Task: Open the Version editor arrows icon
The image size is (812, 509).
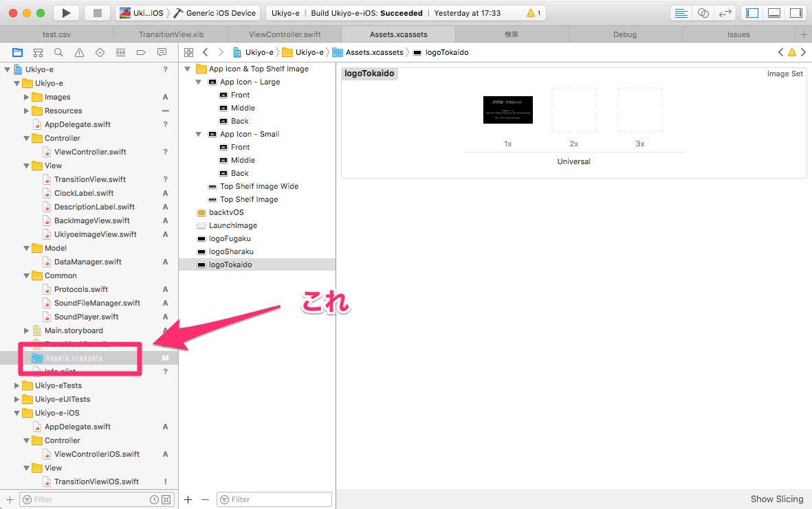Action: pyautogui.click(x=724, y=12)
